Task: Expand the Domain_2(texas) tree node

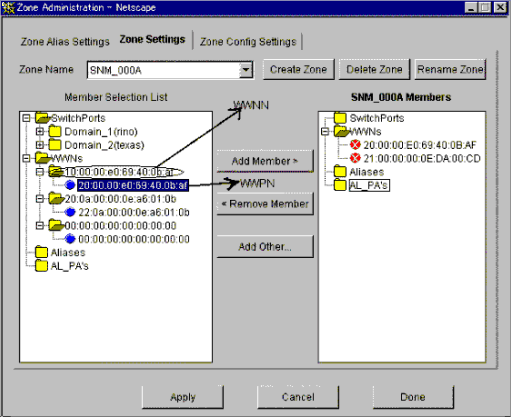Action: pos(40,145)
